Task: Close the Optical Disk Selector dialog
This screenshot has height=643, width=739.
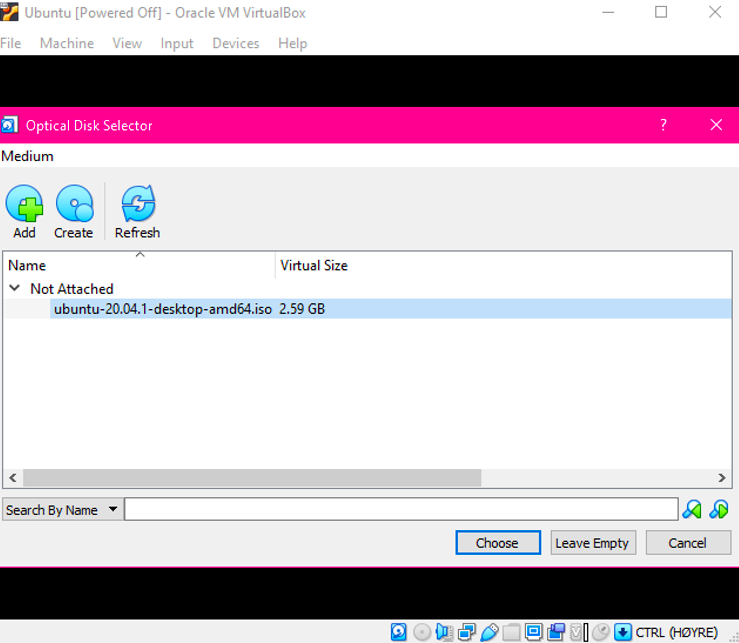Action: (716, 125)
